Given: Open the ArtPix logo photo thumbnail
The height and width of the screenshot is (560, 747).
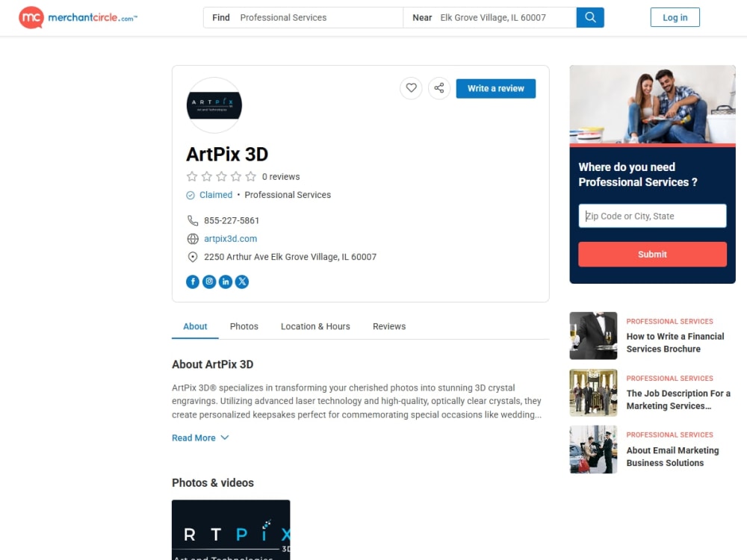Looking at the screenshot, I should tap(231, 529).
